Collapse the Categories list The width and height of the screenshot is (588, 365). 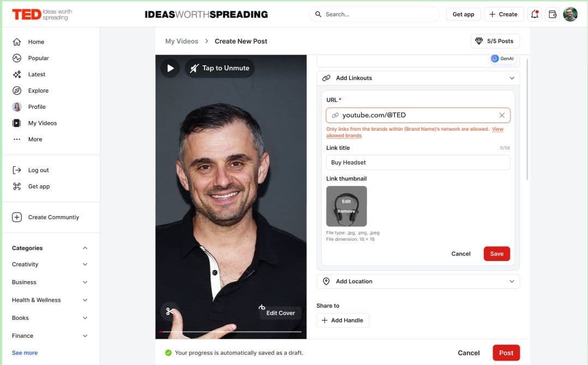point(85,248)
